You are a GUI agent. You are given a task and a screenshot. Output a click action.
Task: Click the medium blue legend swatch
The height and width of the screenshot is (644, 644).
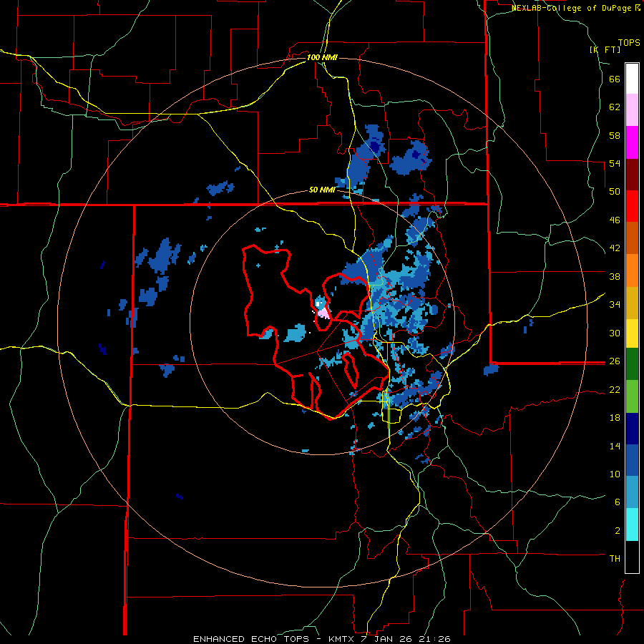point(632,460)
